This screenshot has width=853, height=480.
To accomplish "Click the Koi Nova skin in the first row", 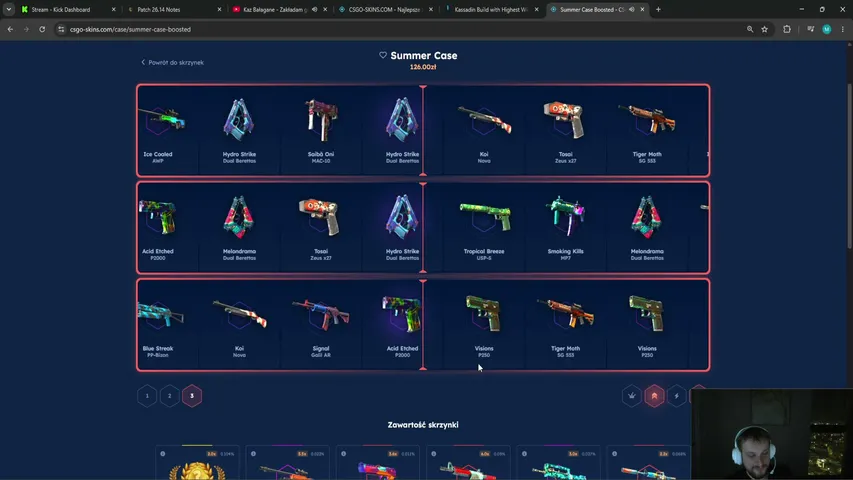I will (x=484, y=131).
